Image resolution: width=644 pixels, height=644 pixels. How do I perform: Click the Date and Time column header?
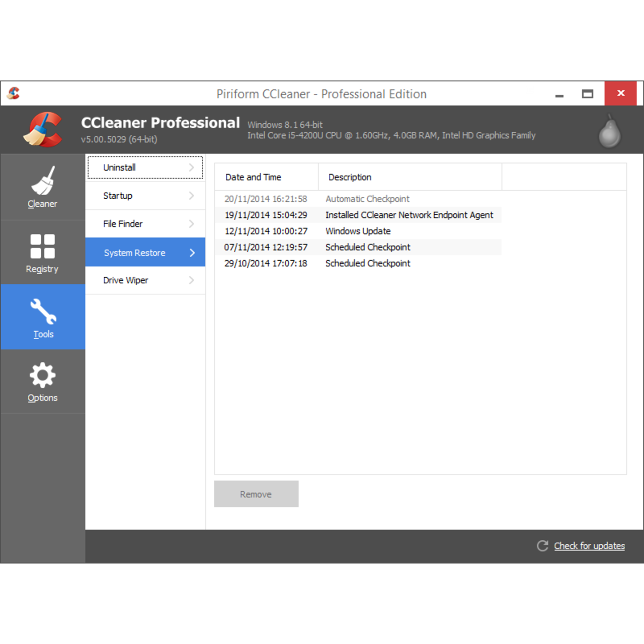click(x=254, y=177)
